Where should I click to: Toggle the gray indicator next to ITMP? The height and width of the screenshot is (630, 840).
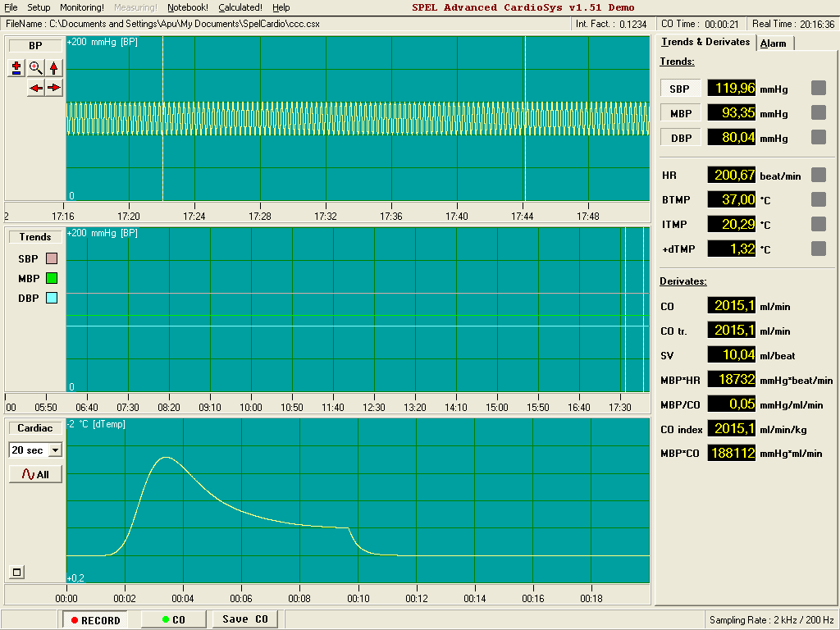pos(819,224)
